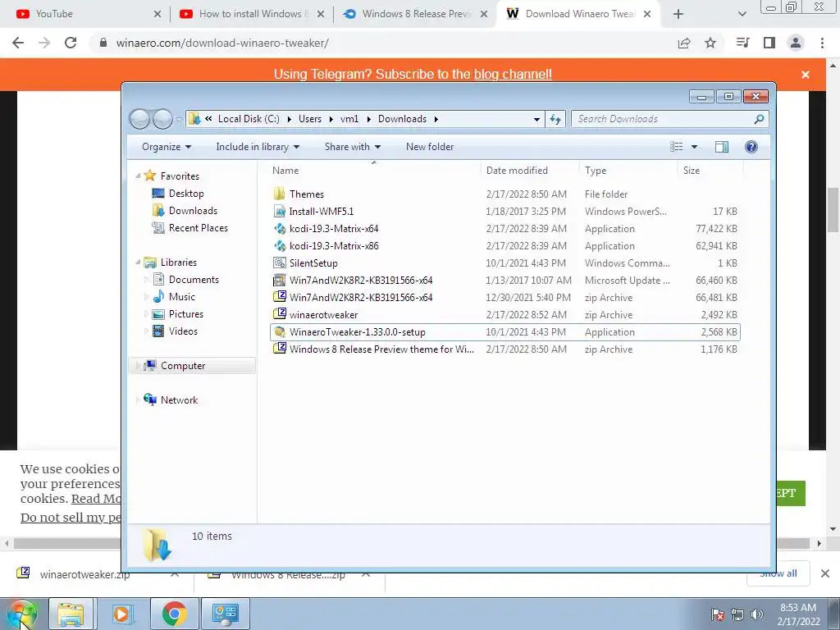Collapse the Favorites tree group

click(138, 176)
